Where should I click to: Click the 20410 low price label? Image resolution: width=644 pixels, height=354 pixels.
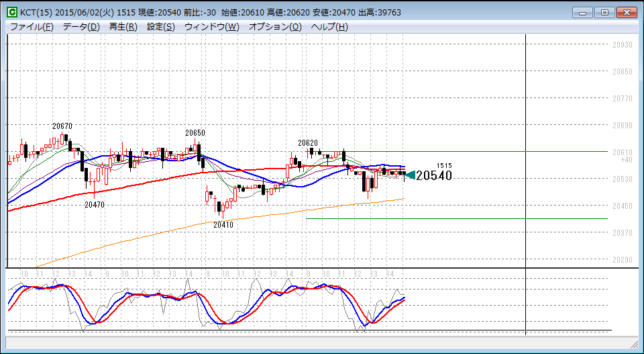[223, 225]
